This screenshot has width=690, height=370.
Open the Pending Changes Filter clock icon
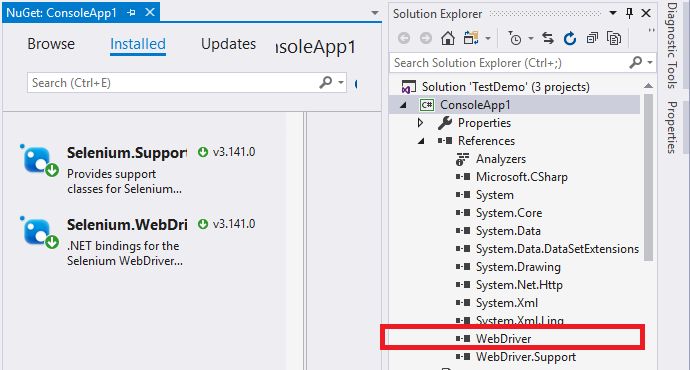514,39
